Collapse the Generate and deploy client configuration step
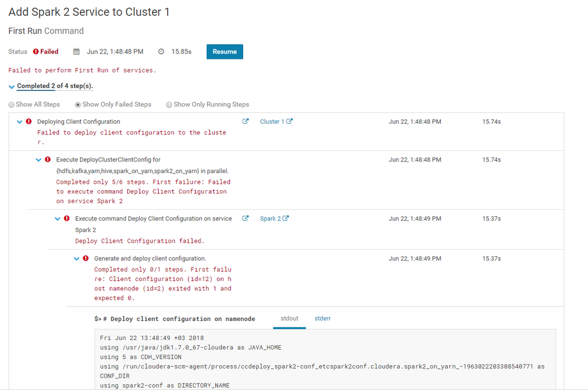Screen dimensions: 588x390 coord(77,259)
